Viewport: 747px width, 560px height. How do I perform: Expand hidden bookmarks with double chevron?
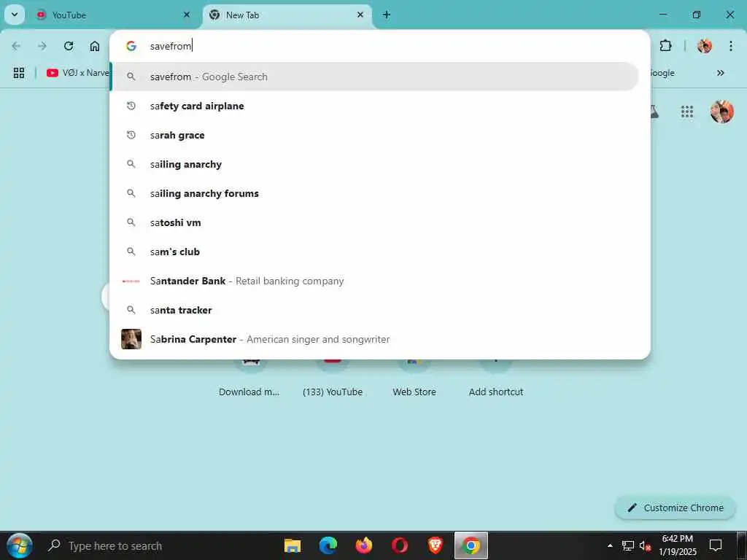pos(720,73)
